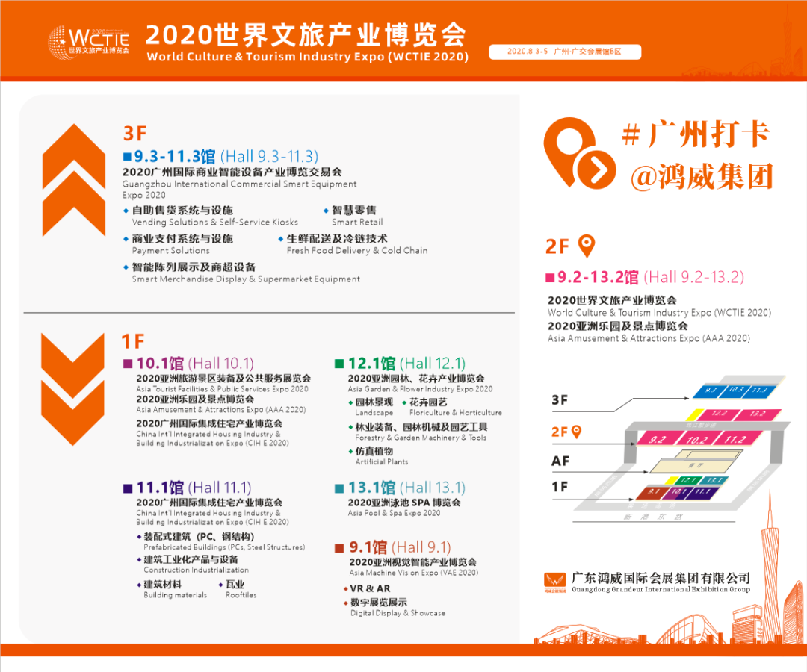Image resolution: width=807 pixels, height=672 pixels.
Task: Click the teal square before 13.1馆
Action: click(x=339, y=488)
